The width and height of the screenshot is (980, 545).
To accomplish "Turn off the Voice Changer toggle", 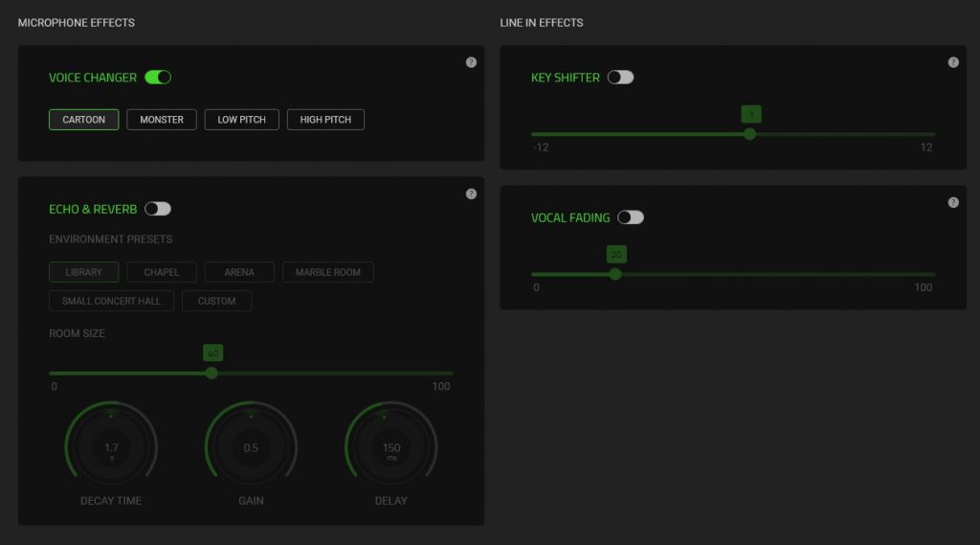I will 158,77.
